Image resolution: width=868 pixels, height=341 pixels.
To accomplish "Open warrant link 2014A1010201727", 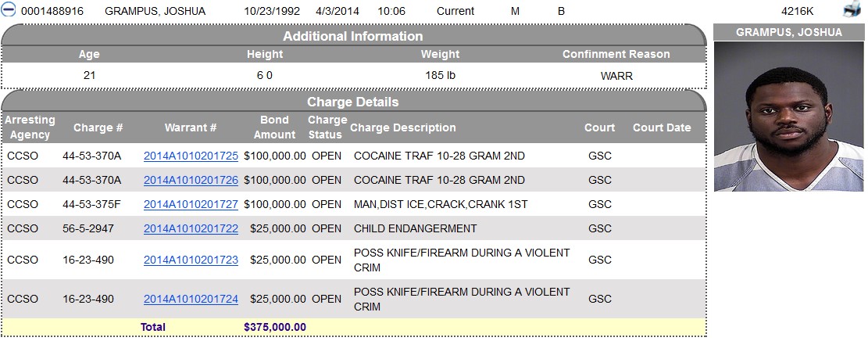I will (191, 205).
